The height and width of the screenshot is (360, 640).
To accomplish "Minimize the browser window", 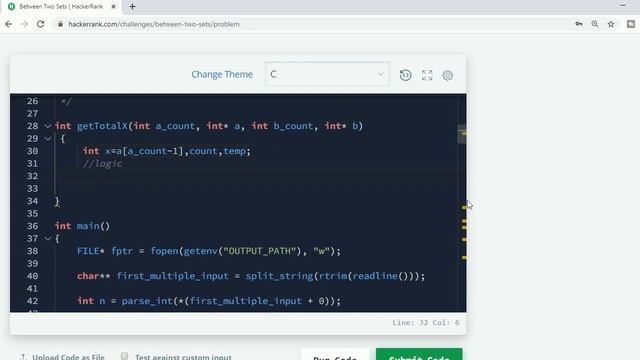I will pos(622,6).
